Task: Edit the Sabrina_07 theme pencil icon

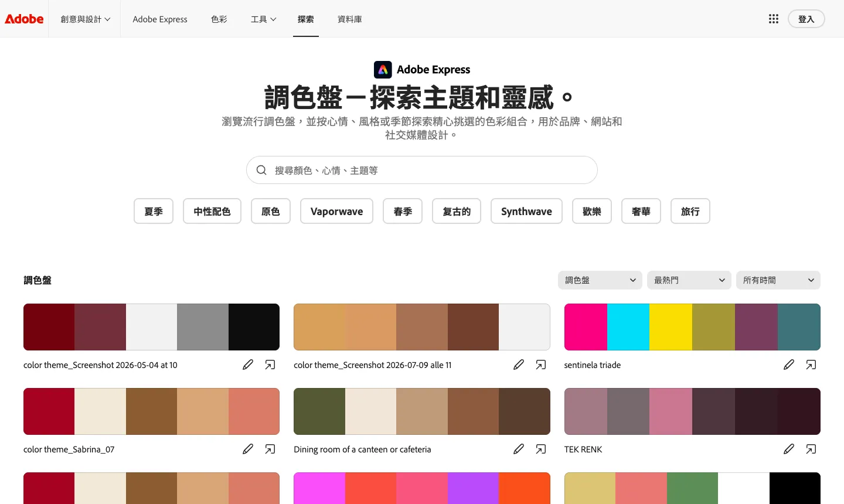Action: [x=248, y=449]
